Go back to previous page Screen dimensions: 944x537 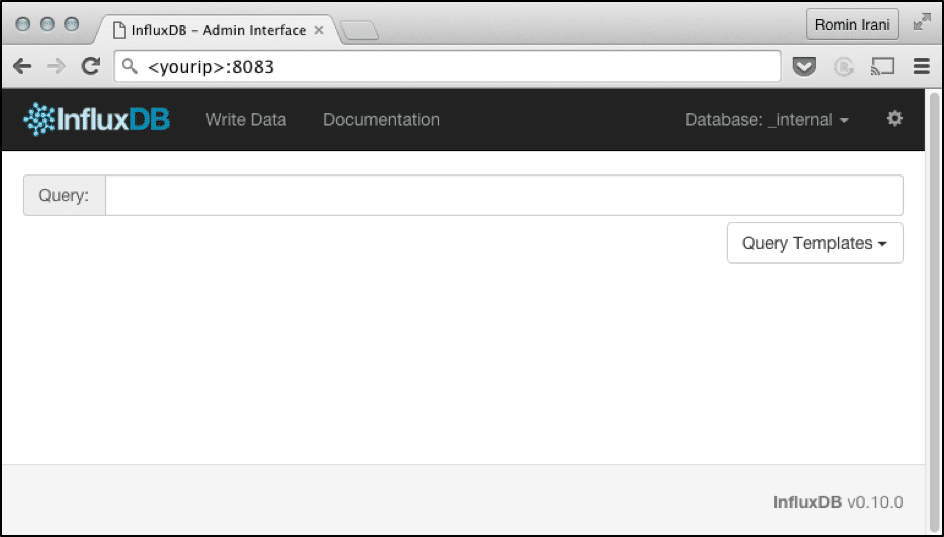(x=22, y=67)
